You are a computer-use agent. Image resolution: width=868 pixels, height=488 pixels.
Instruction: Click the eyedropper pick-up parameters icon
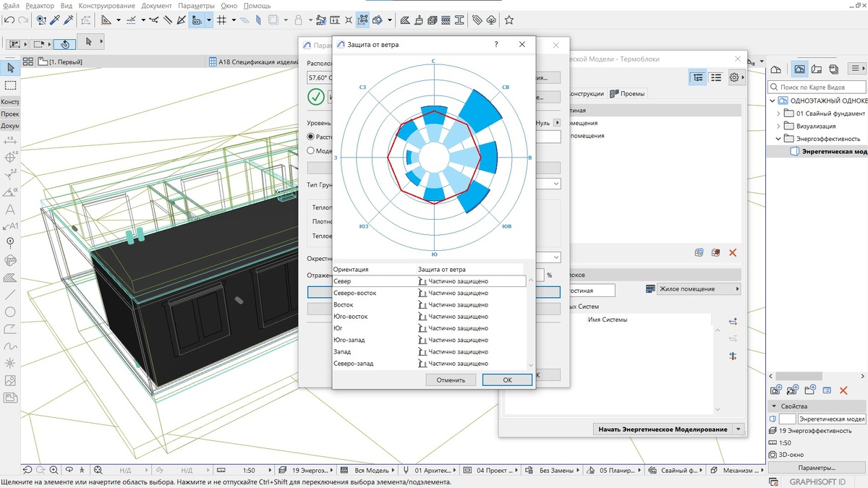point(56,20)
